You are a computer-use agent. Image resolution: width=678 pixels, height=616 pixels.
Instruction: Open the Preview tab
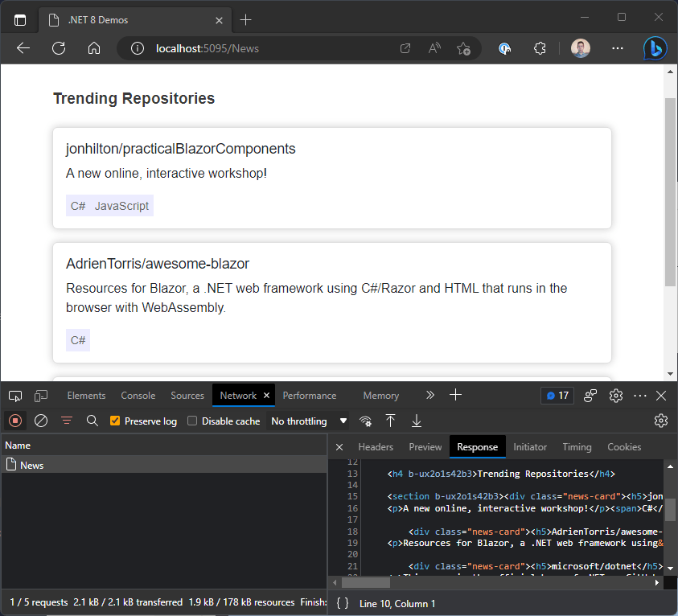pyautogui.click(x=425, y=447)
